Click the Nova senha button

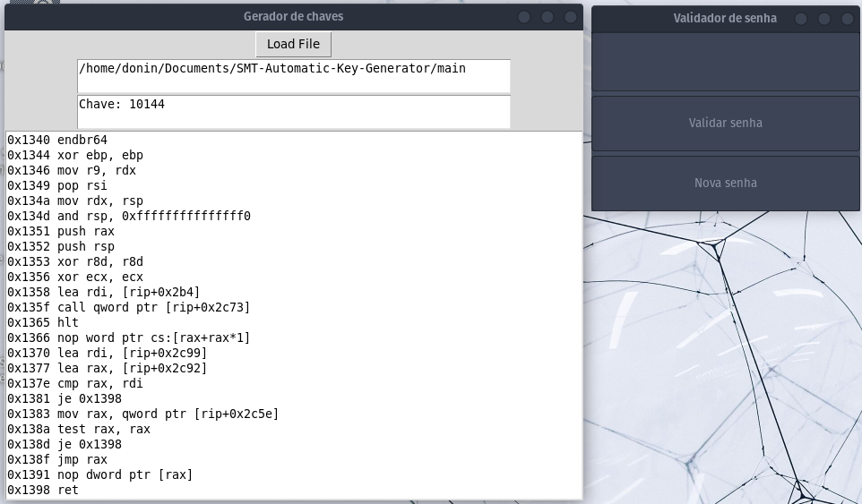click(x=725, y=183)
